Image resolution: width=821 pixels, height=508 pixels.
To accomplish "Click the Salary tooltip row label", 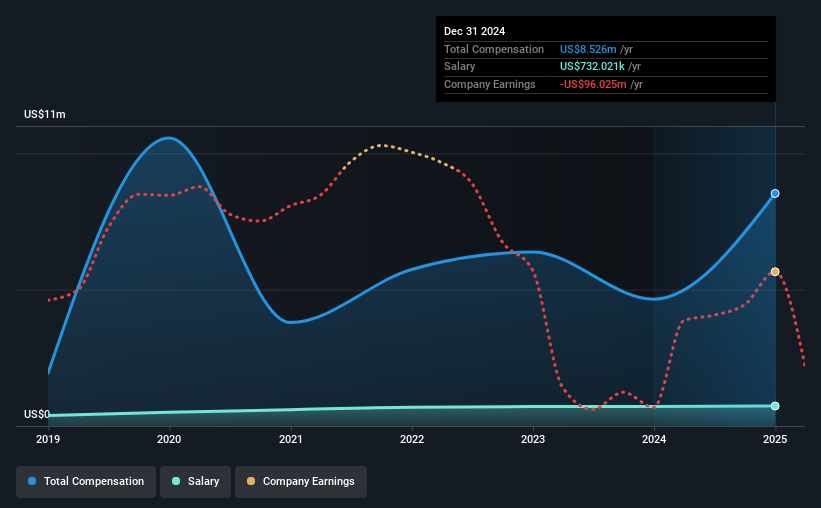I will 460,67.
